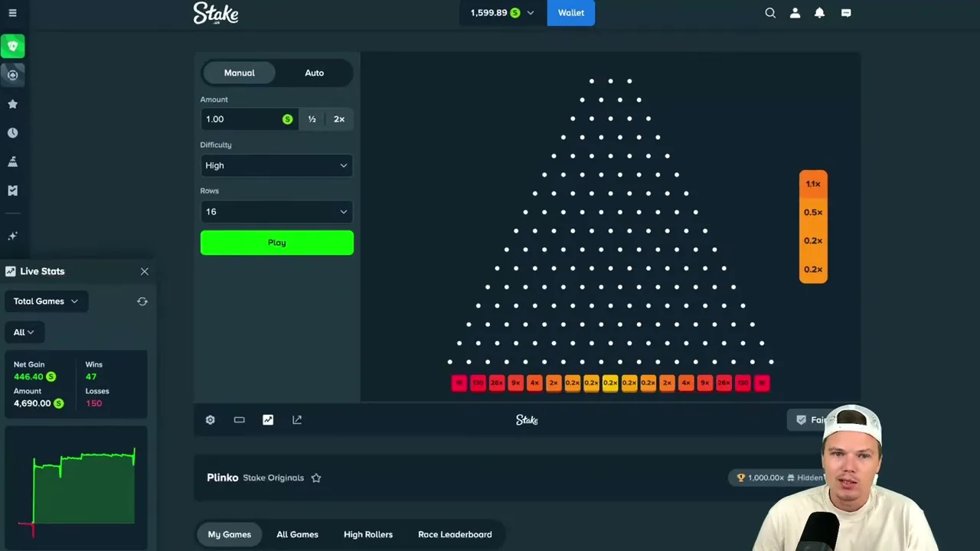Toggle the Live Stats chart icon
Viewport: 980px width, 551px height.
click(x=268, y=420)
